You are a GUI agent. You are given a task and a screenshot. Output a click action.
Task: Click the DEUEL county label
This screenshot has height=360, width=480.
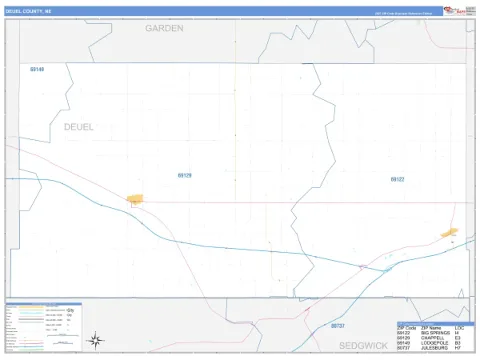pos(79,127)
